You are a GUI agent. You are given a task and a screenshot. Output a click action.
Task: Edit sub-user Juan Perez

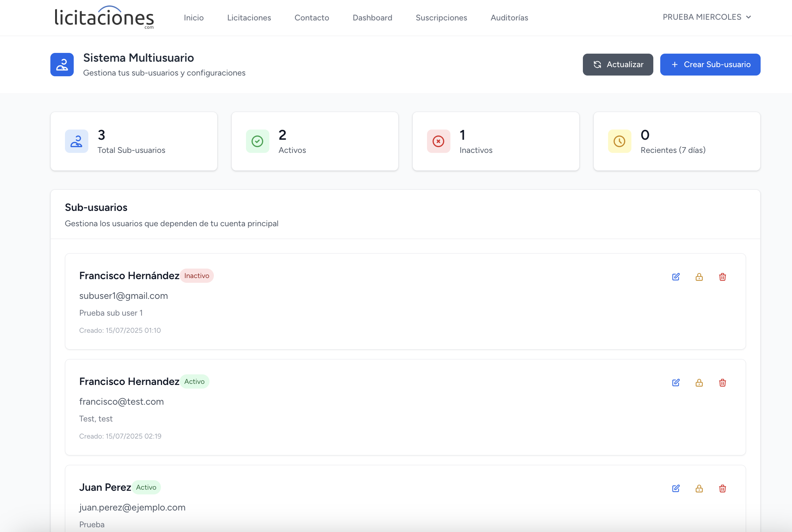click(x=676, y=489)
